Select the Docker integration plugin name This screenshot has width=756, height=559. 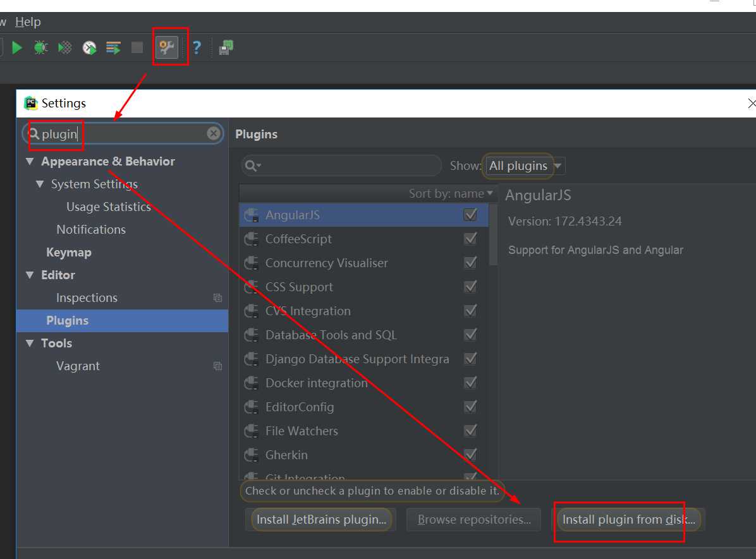[x=316, y=383]
